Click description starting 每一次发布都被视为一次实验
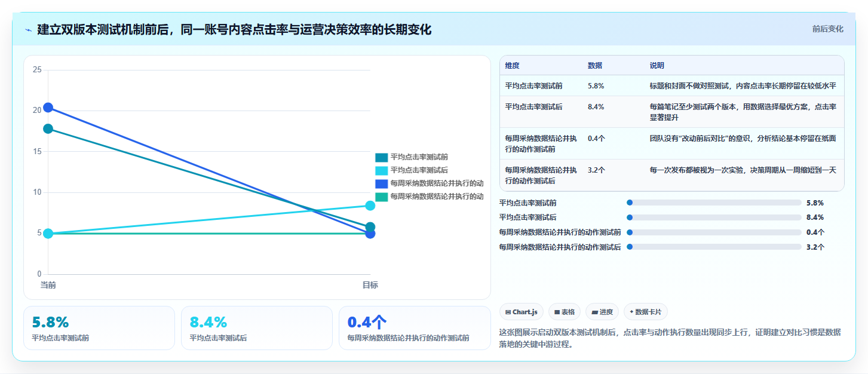868x374 pixels. (743, 170)
